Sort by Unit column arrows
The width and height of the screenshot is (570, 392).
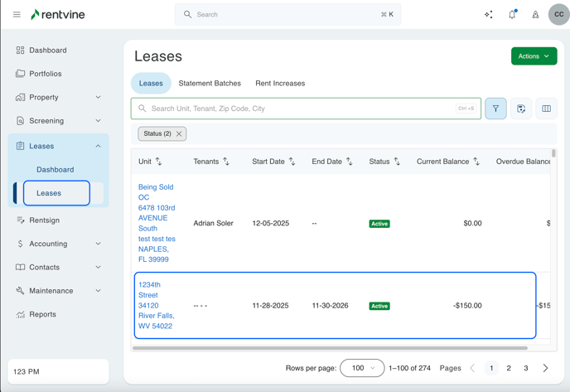click(x=158, y=162)
